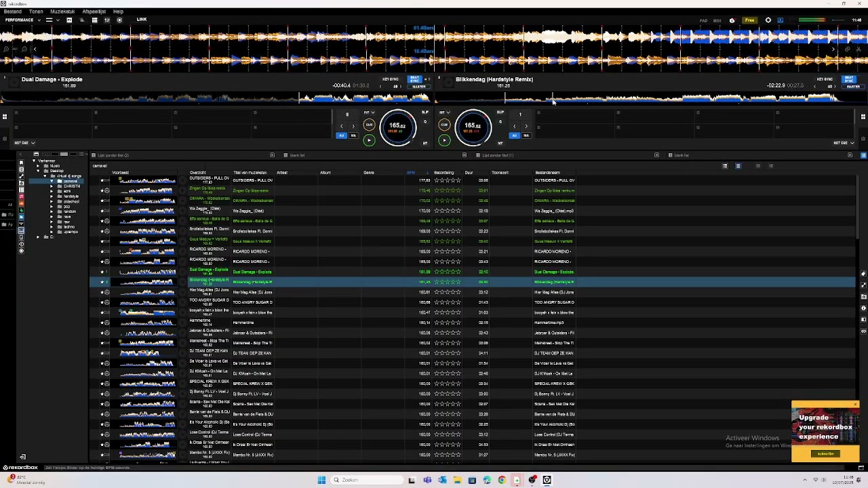Click subscribe in the upgrade banner
The image size is (868, 488).
coord(825,453)
